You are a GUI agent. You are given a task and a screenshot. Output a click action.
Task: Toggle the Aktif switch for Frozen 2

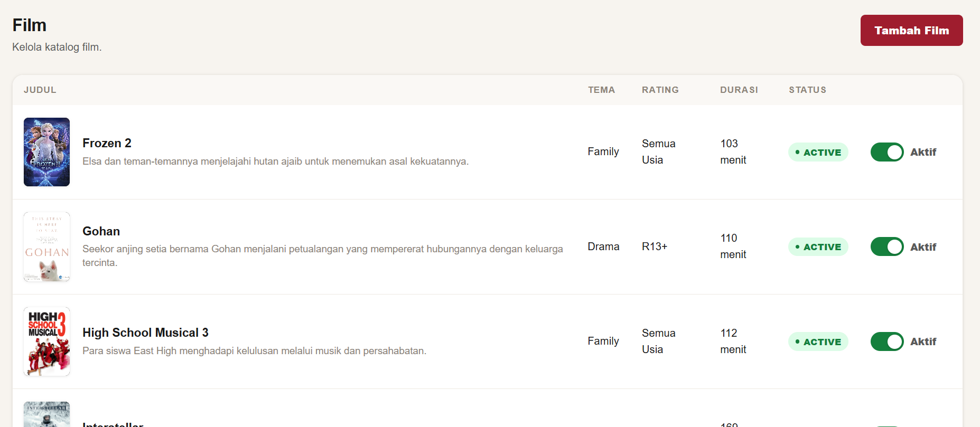click(x=887, y=152)
